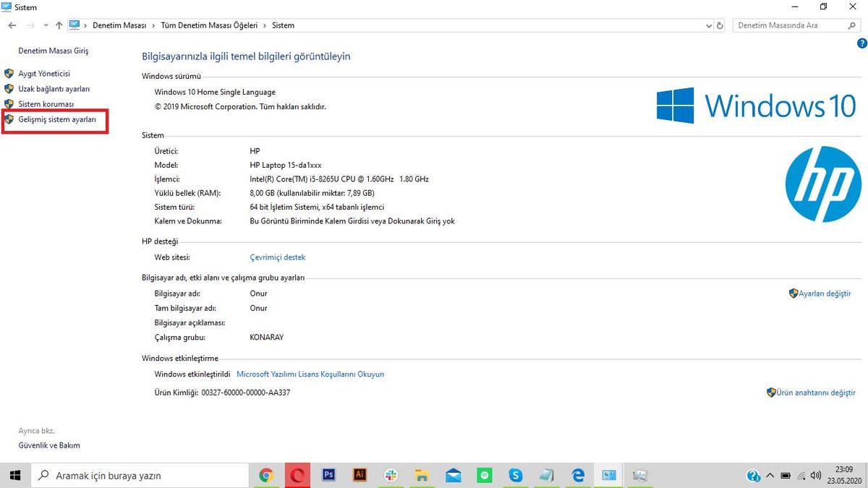Image resolution: width=868 pixels, height=488 pixels.
Task: Open Slack from the taskbar
Action: pos(391,475)
